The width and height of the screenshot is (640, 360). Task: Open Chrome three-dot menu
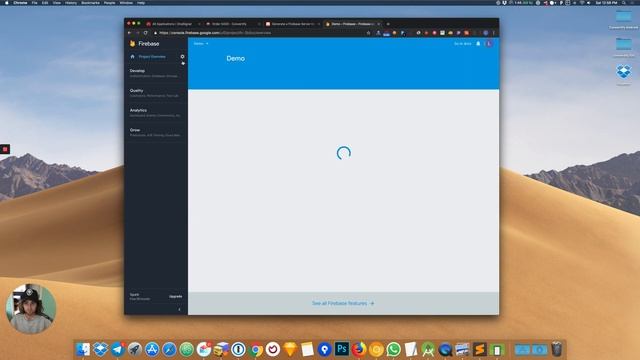493,33
